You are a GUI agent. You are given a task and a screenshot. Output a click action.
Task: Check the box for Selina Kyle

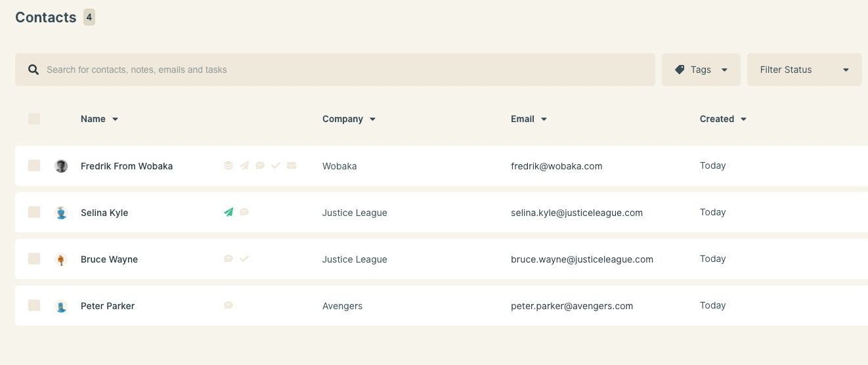coord(34,212)
